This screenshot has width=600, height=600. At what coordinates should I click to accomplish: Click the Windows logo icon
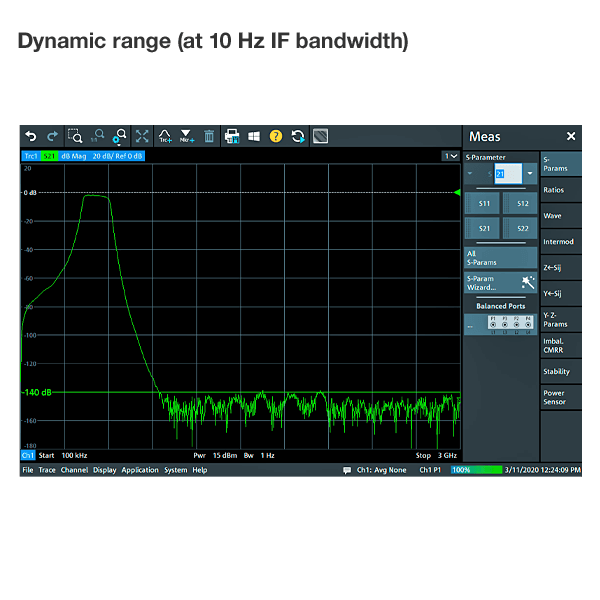click(254, 136)
